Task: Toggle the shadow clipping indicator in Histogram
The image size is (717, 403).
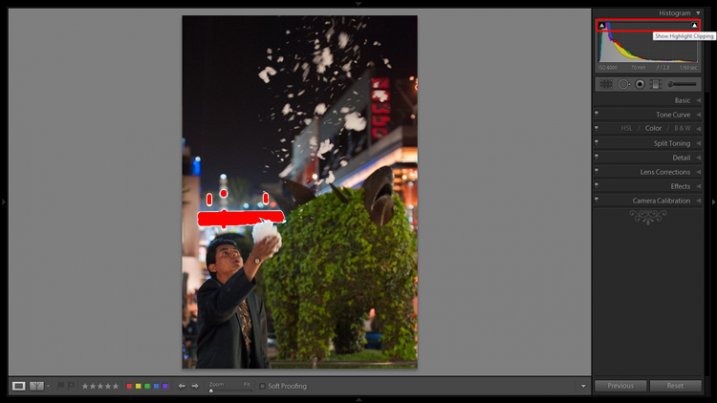Action: pos(602,25)
